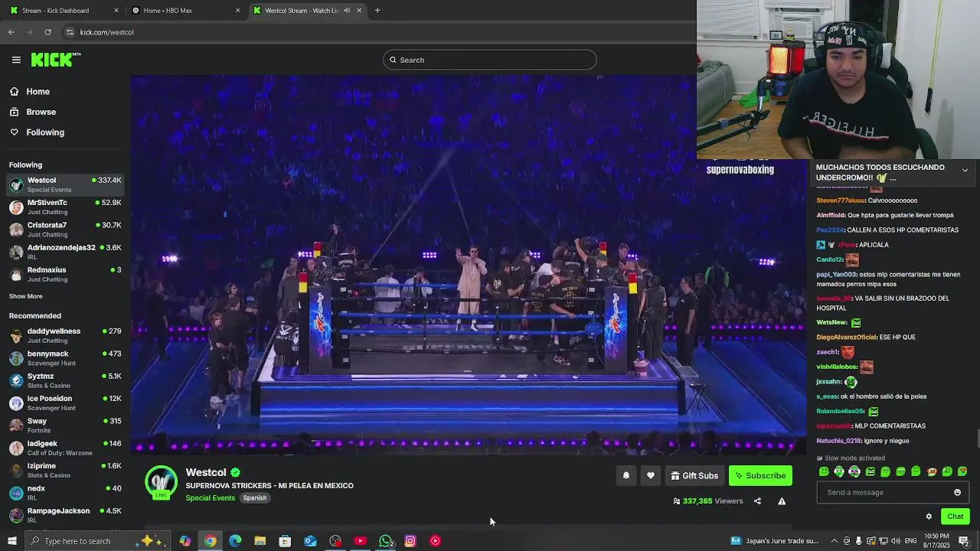Open Instagram from taskbar
This screenshot has width=980, height=551.
point(410,541)
